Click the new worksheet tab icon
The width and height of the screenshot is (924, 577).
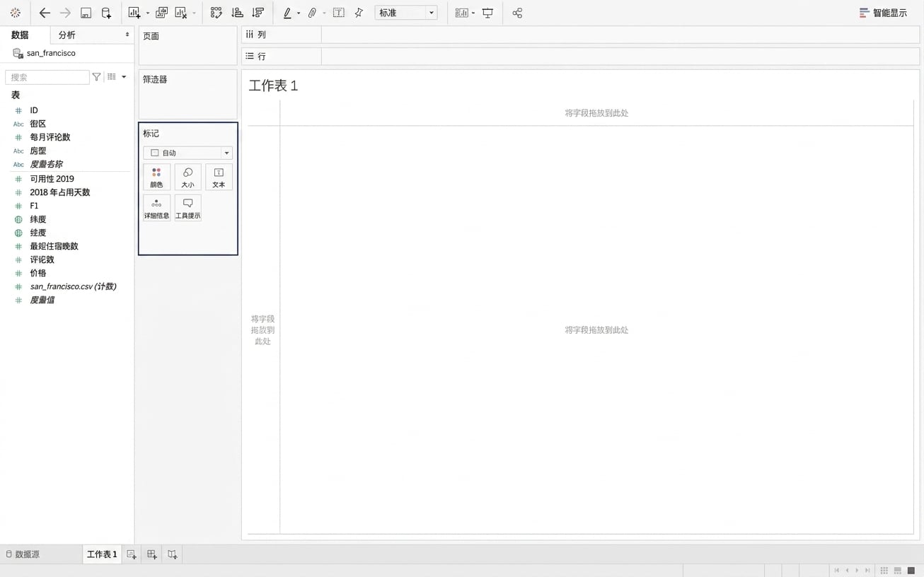click(x=132, y=554)
